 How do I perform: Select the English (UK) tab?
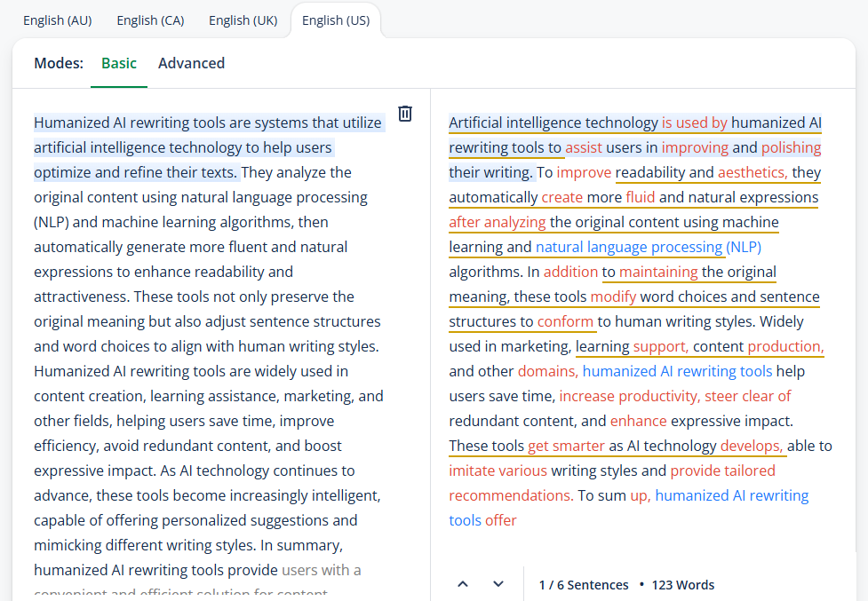tap(243, 20)
